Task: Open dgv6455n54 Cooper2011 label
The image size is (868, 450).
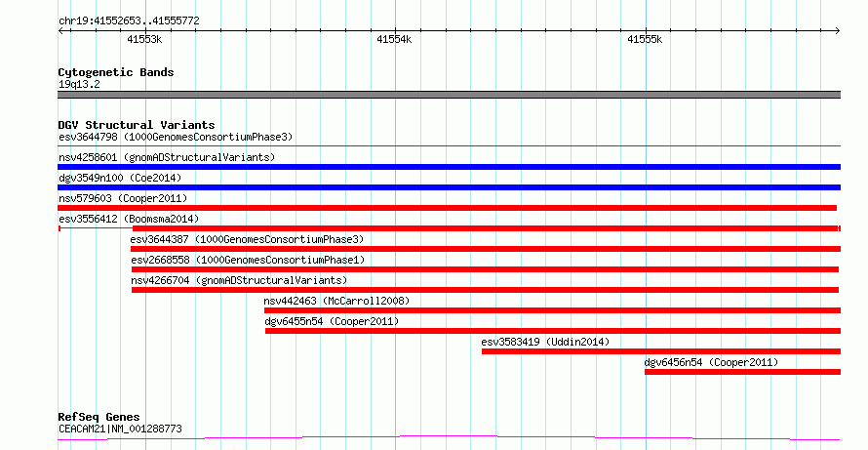Action: pyautogui.click(x=332, y=321)
